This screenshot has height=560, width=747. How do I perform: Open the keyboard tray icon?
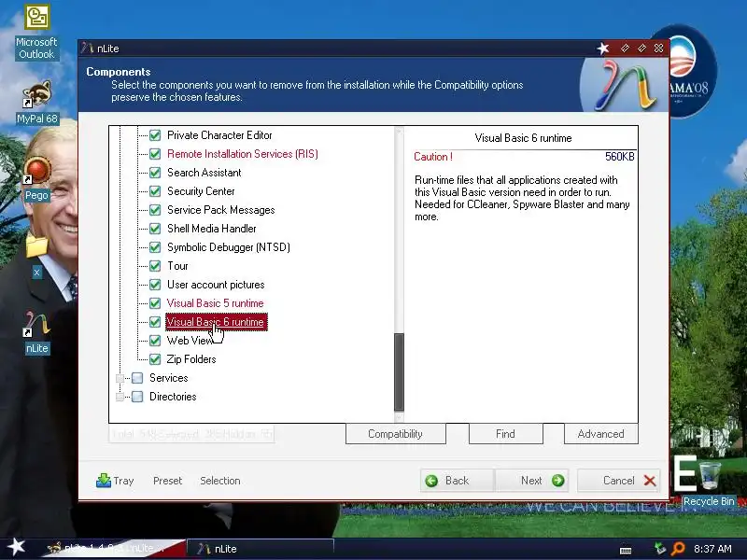point(626,550)
